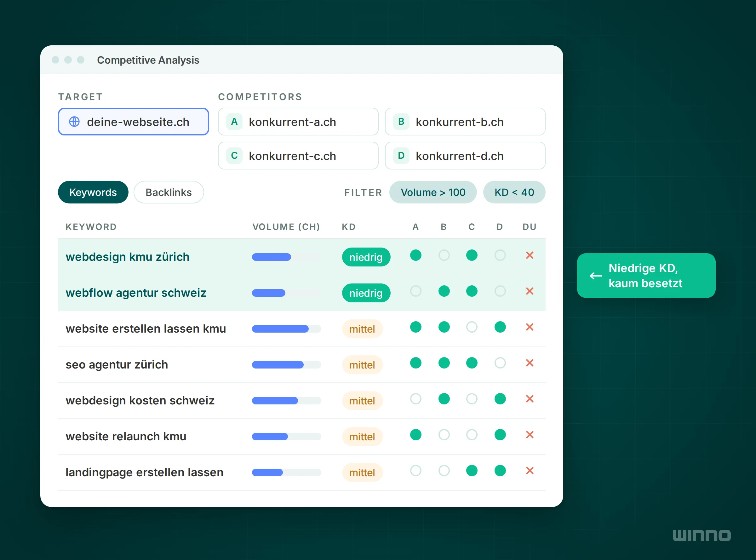Open the keyword landingpage erstellen lassen
The width and height of the screenshot is (756, 560).
coord(144,472)
